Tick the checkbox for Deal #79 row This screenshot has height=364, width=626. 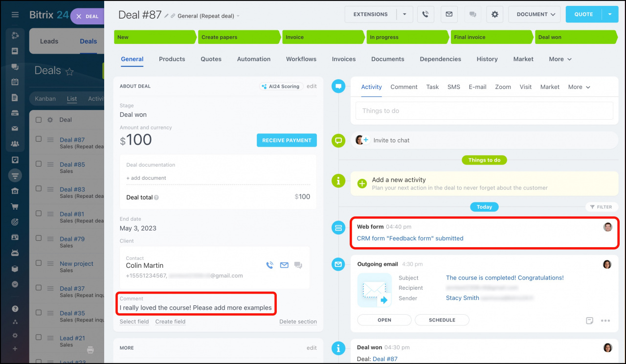pos(39,238)
